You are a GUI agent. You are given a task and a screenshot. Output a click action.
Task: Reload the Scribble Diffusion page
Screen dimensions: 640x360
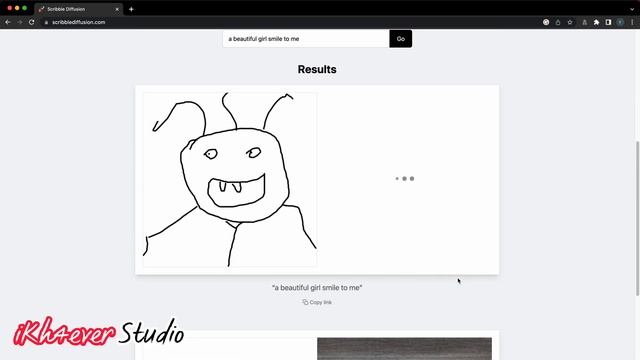[x=31, y=22]
